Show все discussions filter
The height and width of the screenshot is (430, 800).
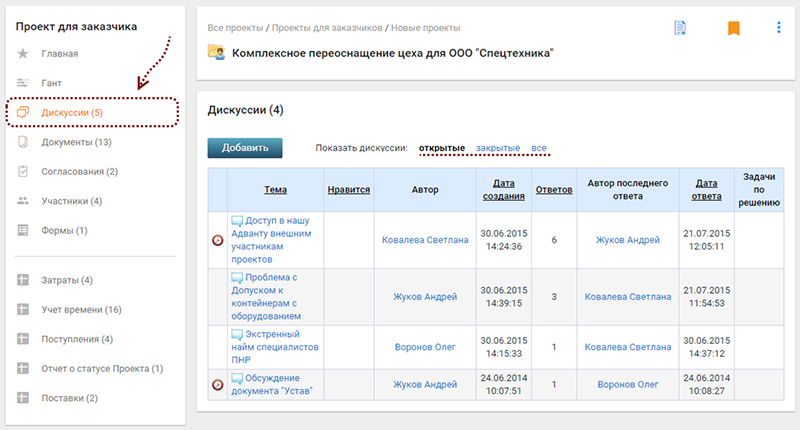coord(539,149)
